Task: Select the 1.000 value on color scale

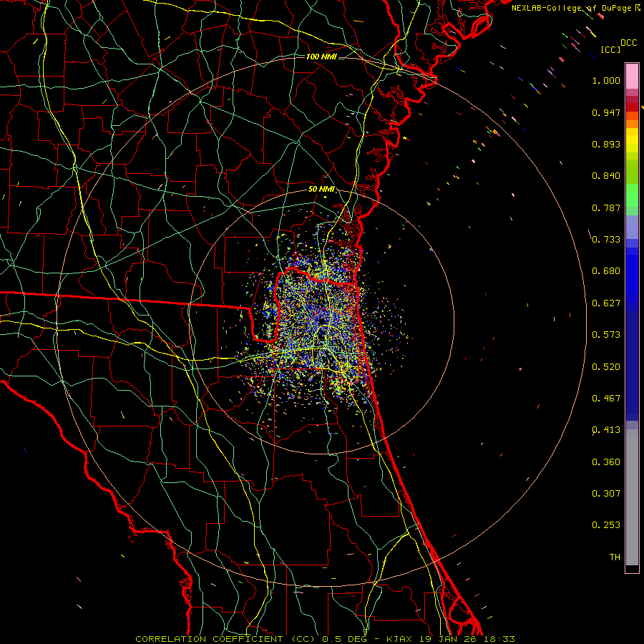Action: 606,80
